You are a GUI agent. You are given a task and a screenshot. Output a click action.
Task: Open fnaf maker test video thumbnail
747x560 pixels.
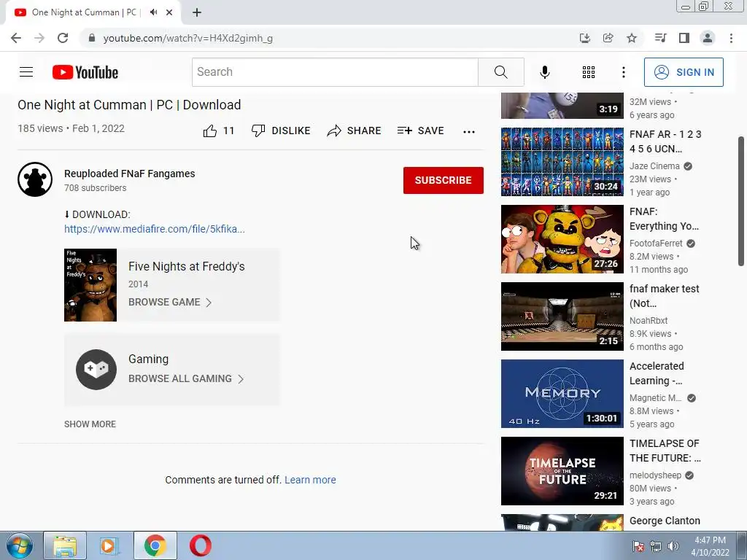click(562, 316)
